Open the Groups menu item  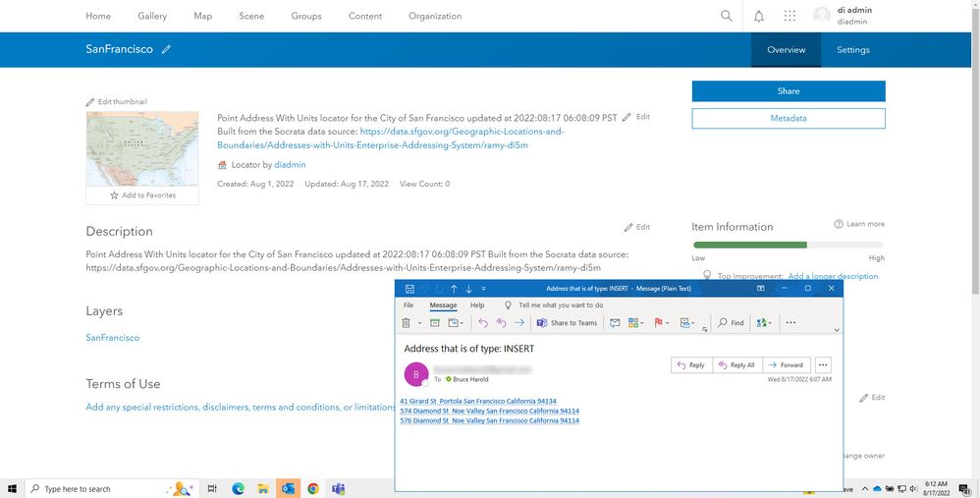pos(306,16)
